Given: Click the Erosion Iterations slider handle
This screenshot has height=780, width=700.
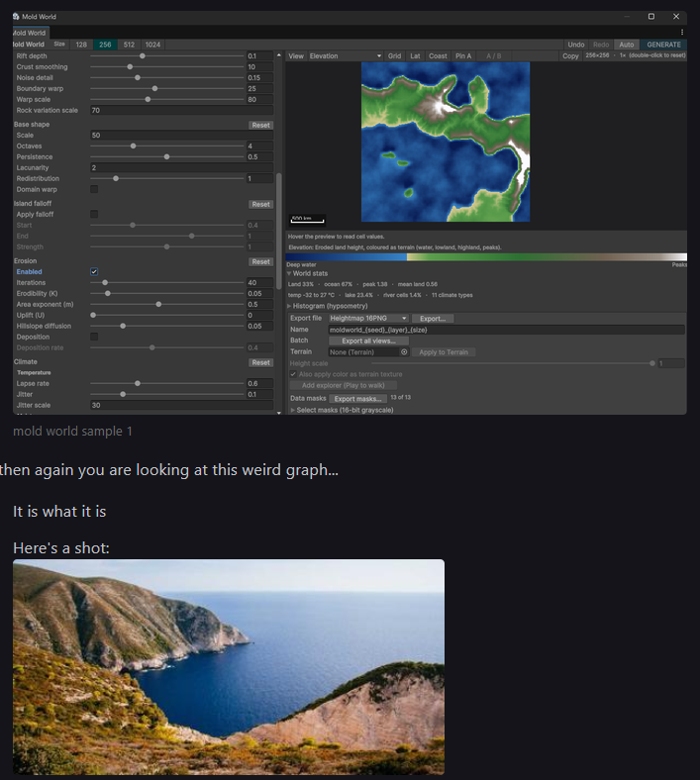Looking at the screenshot, I should pos(105,282).
